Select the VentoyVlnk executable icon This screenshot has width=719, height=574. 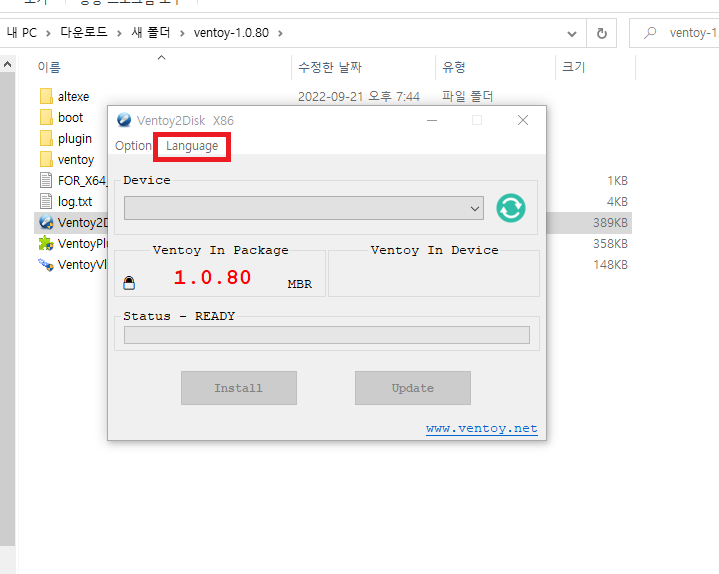[46, 265]
